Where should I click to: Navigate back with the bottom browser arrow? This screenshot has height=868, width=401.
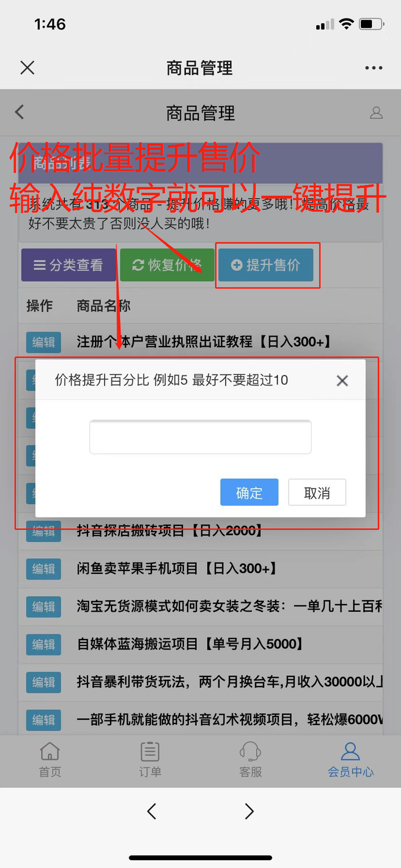click(x=151, y=811)
